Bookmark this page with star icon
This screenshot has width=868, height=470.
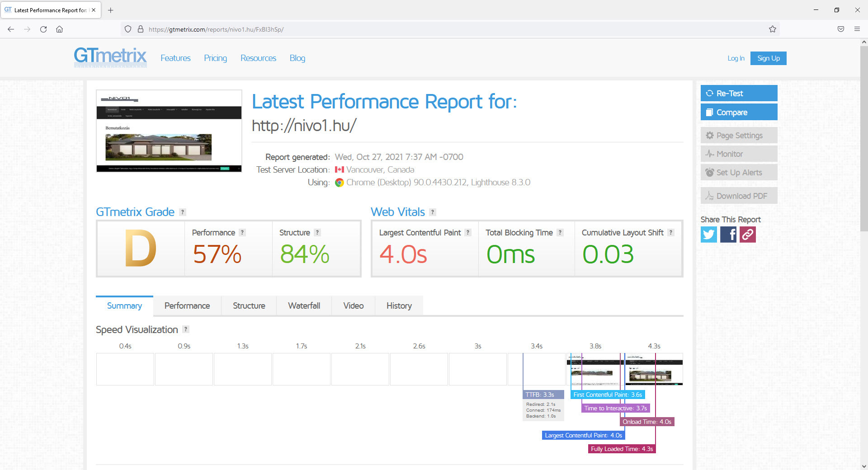tap(773, 29)
